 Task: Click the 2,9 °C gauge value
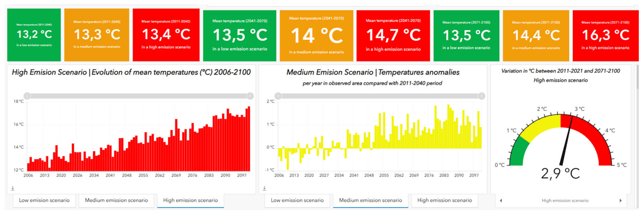[560, 173]
